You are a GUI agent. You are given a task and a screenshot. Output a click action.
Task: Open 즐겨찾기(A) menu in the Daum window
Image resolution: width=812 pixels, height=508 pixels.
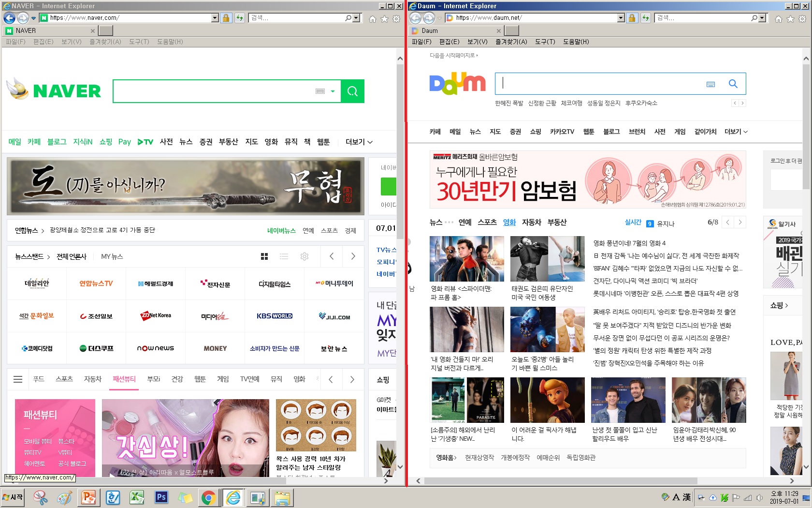coord(511,42)
